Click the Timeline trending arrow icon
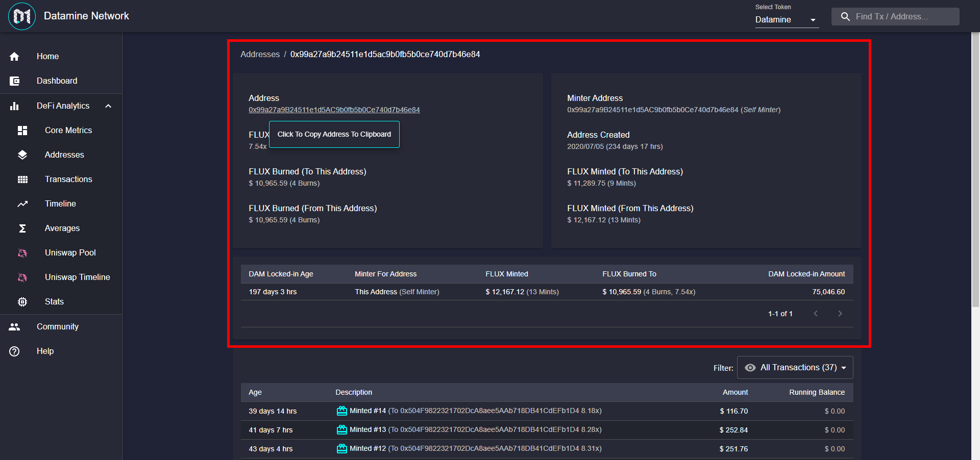 (x=22, y=204)
